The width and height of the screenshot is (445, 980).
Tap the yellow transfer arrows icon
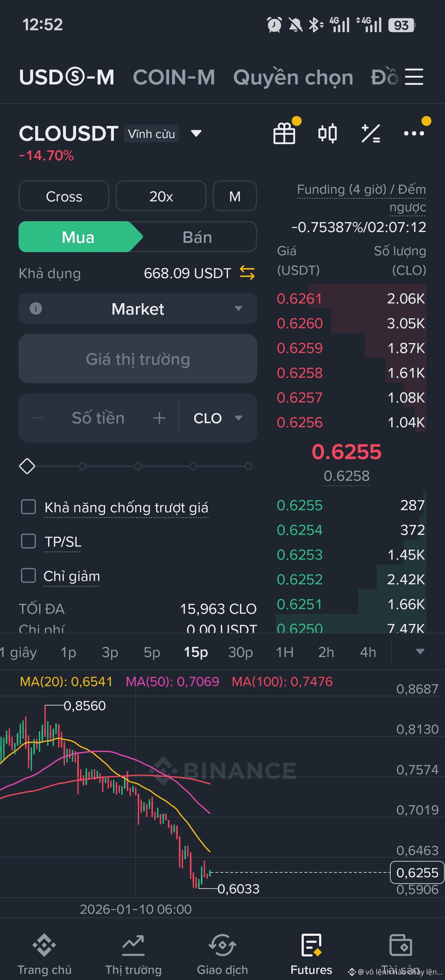pyautogui.click(x=247, y=273)
